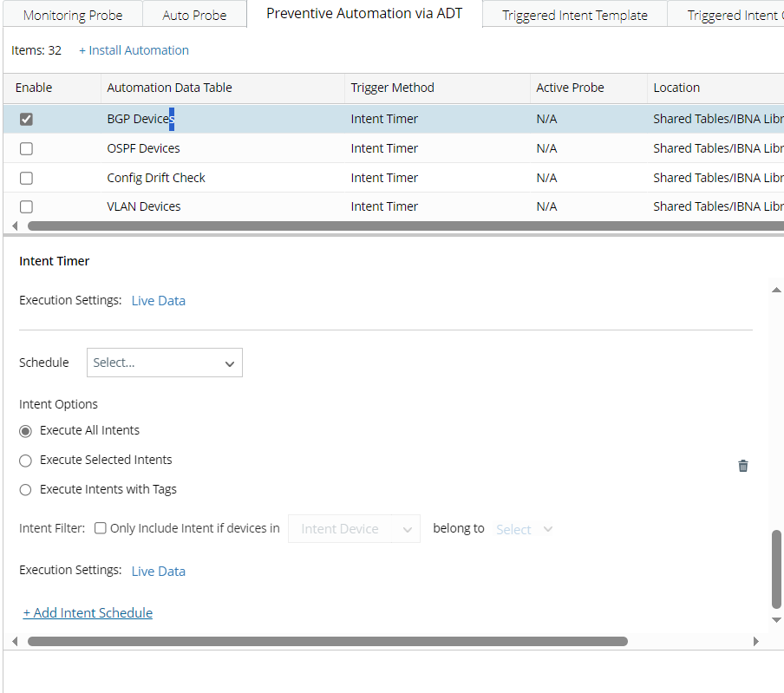Open the Schedule dropdown
This screenshot has width=784, height=693.
tap(165, 363)
